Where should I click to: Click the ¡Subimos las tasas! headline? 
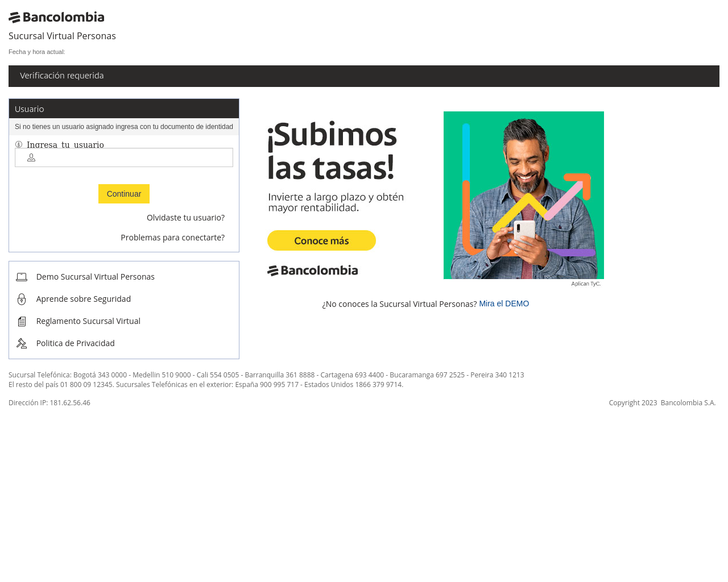pyautogui.click(x=332, y=151)
